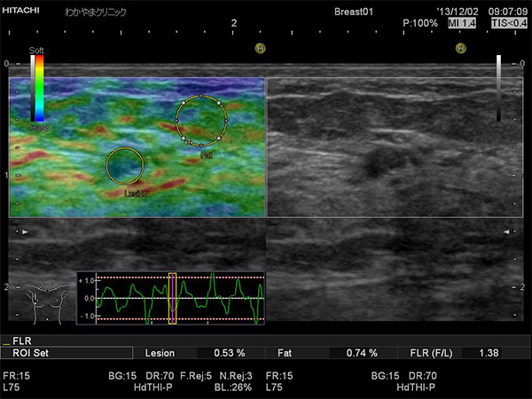
Task: Click the right yellow H marker icon
Action: [x=460, y=50]
